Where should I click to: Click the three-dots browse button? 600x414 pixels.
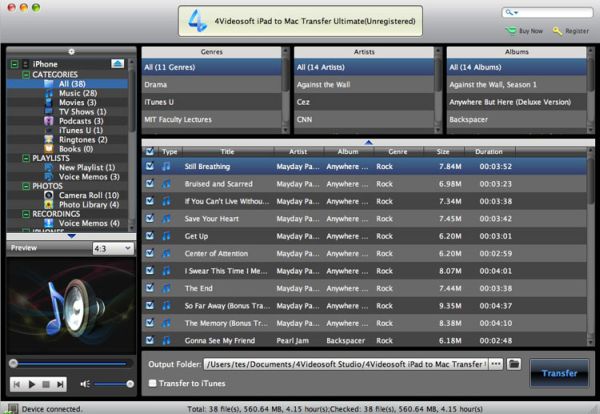[x=496, y=363]
